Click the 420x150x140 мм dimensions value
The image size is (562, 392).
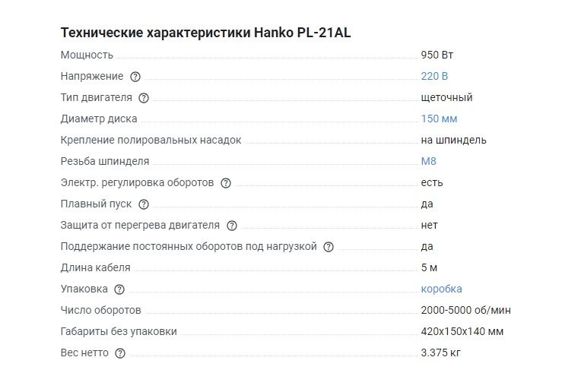(x=462, y=331)
